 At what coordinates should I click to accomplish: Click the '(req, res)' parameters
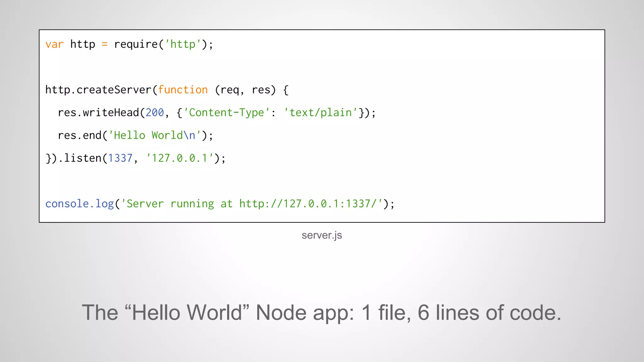pyautogui.click(x=245, y=90)
